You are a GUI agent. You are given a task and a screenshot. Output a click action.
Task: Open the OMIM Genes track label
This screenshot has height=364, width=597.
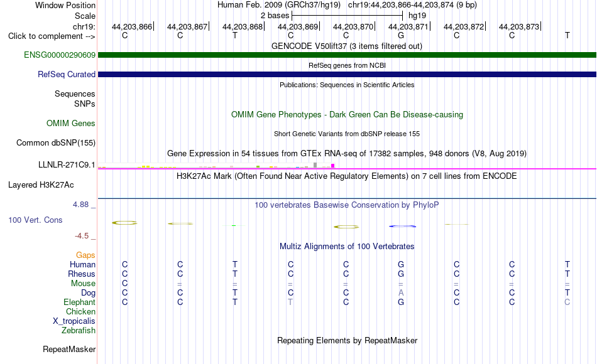point(71,123)
